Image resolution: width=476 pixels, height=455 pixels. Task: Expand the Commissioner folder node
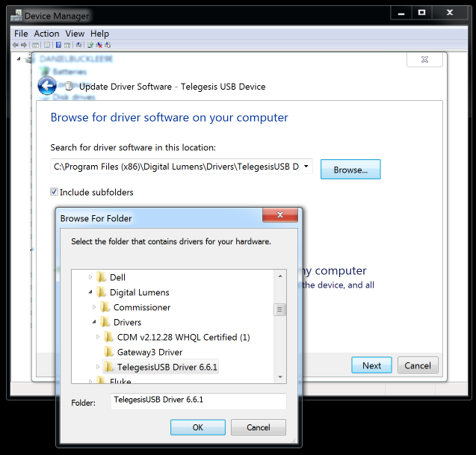click(x=94, y=307)
